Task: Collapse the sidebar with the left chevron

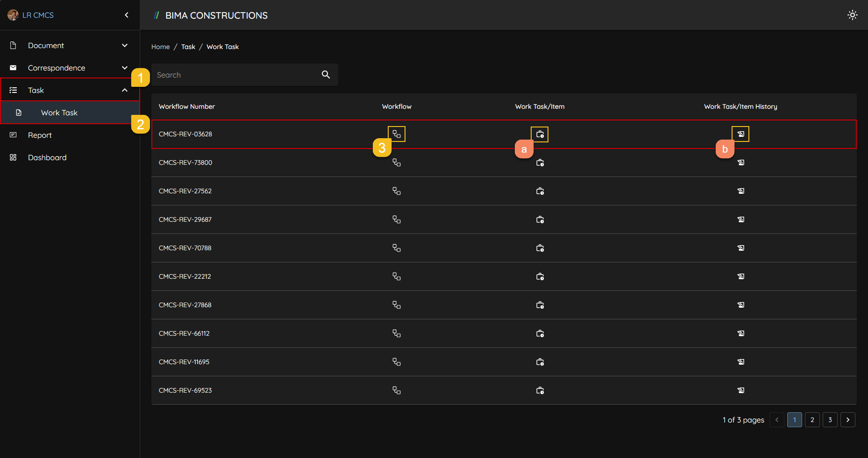Action: tap(127, 15)
